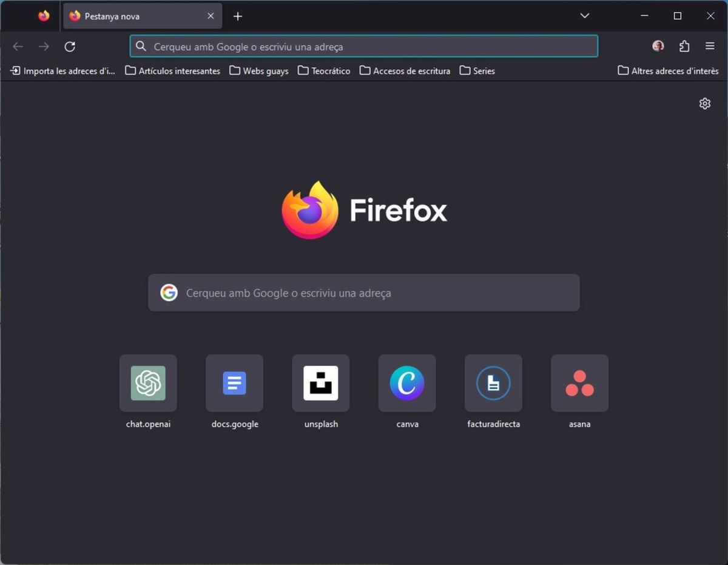Open the chat.openai shortcut tile

pyautogui.click(x=148, y=384)
